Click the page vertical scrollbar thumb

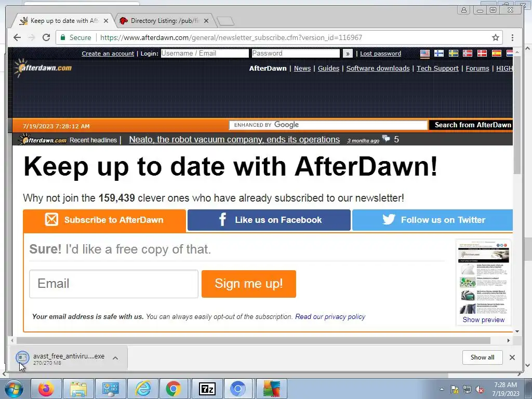tap(517, 115)
